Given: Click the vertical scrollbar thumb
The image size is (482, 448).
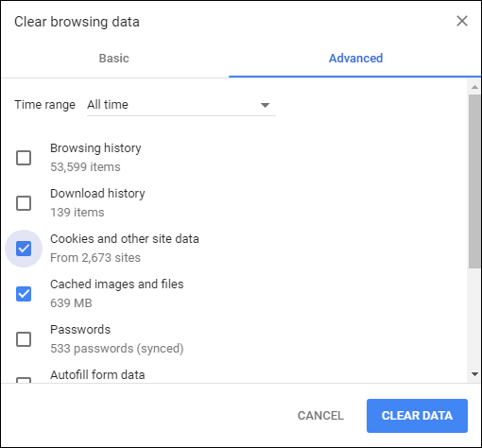Looking at the screenshot, I should click(474, 181).
